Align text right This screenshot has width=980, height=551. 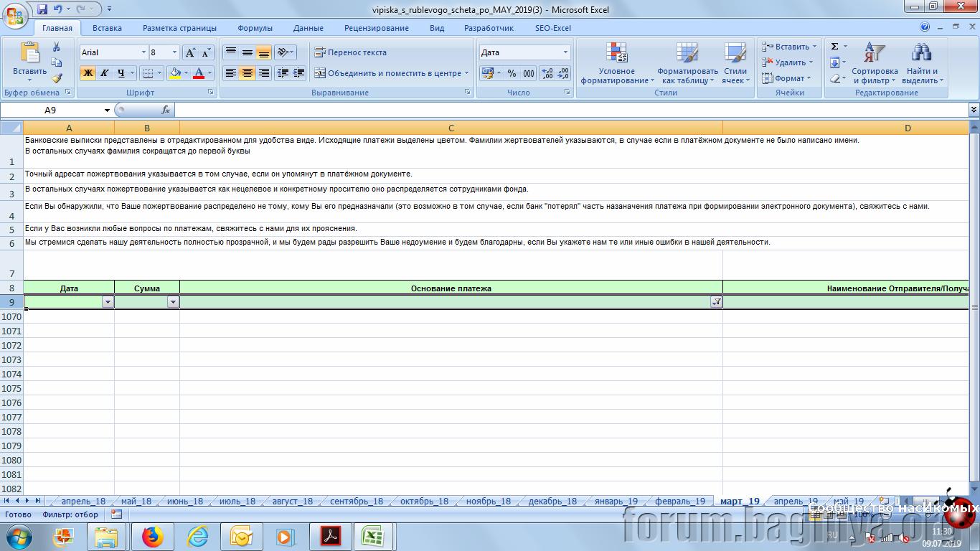pyautogui.click(x=264, y=73)
